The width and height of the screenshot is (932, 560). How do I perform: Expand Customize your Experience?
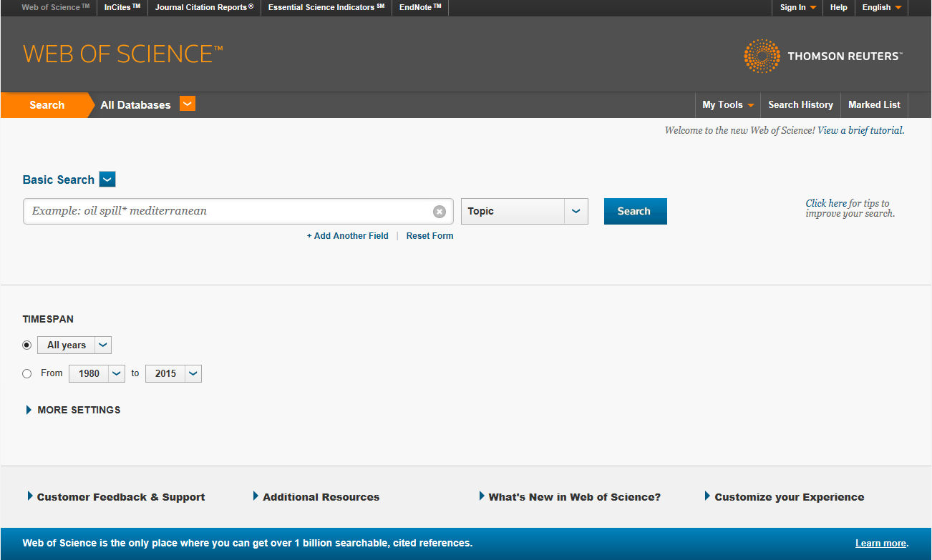785,497
